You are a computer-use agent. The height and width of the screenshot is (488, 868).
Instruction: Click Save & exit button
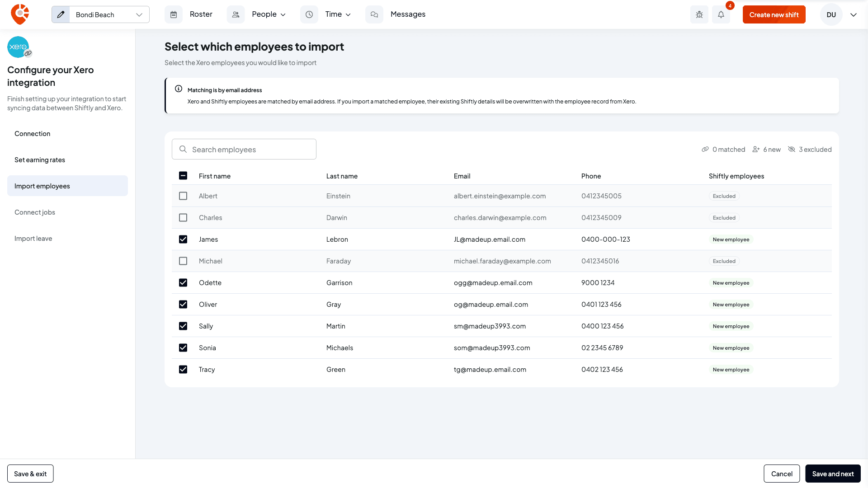tap(30, 474)
